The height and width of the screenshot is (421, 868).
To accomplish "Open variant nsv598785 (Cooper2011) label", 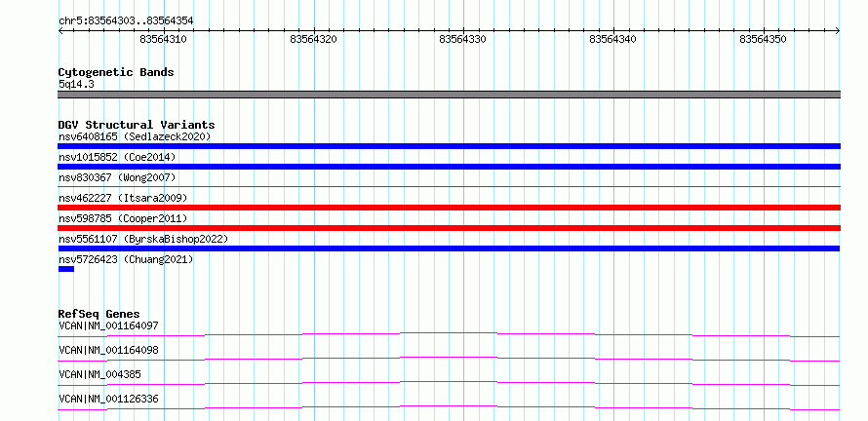I will (x=123, y=218).
